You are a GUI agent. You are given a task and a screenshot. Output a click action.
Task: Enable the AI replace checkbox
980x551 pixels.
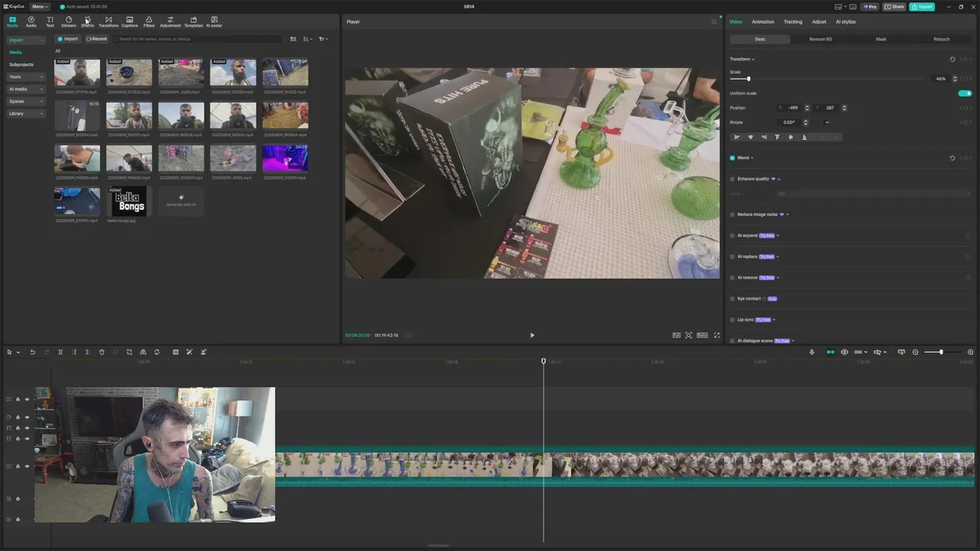(732, 256)
